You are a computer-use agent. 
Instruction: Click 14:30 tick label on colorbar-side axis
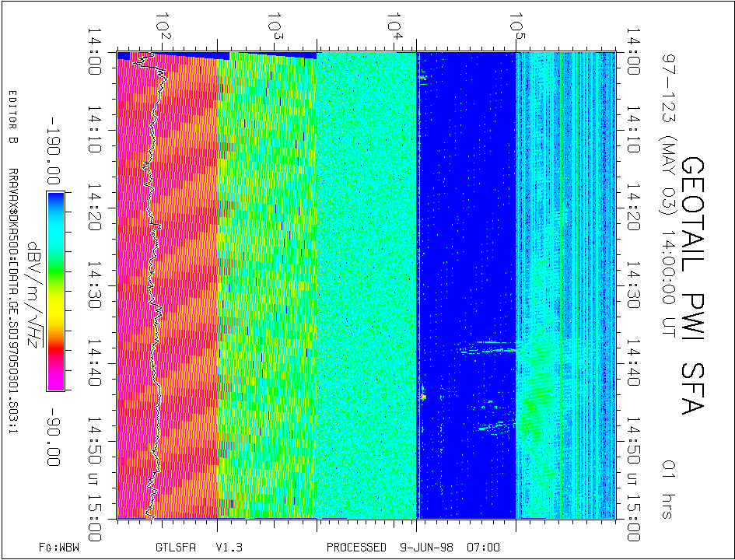point(94,286)
